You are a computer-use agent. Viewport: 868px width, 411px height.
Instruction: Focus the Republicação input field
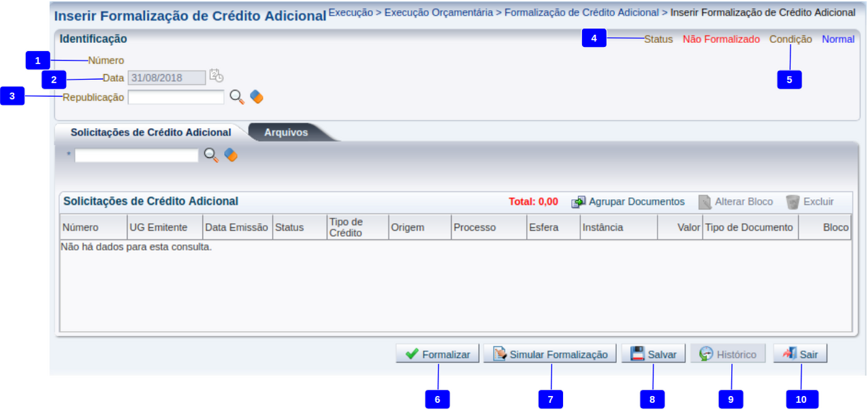[176, 97]
